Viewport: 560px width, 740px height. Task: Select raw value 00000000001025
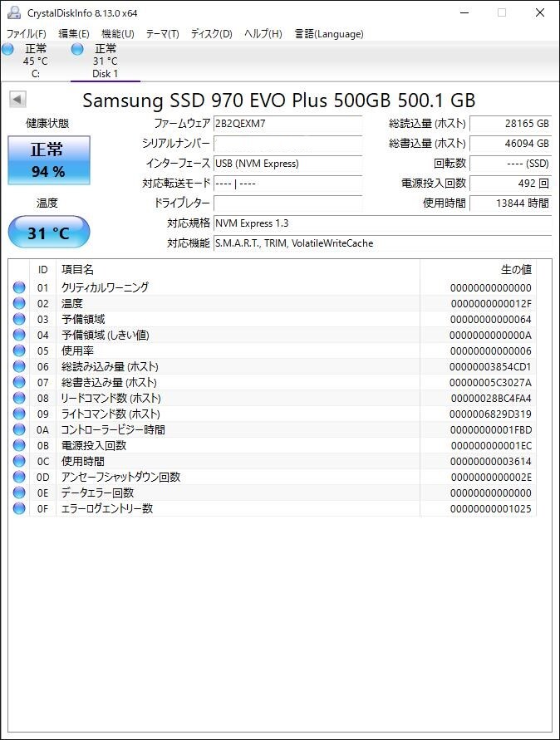coord(490,509)
